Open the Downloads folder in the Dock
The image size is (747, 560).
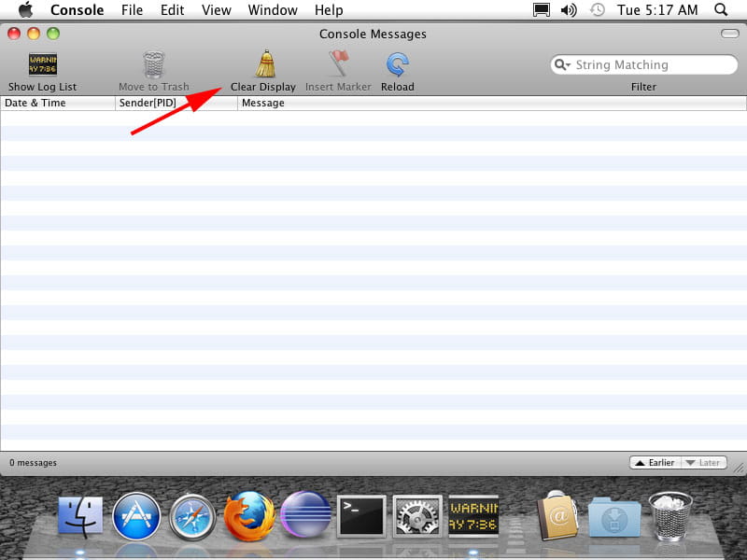click(x=614, y=518)
